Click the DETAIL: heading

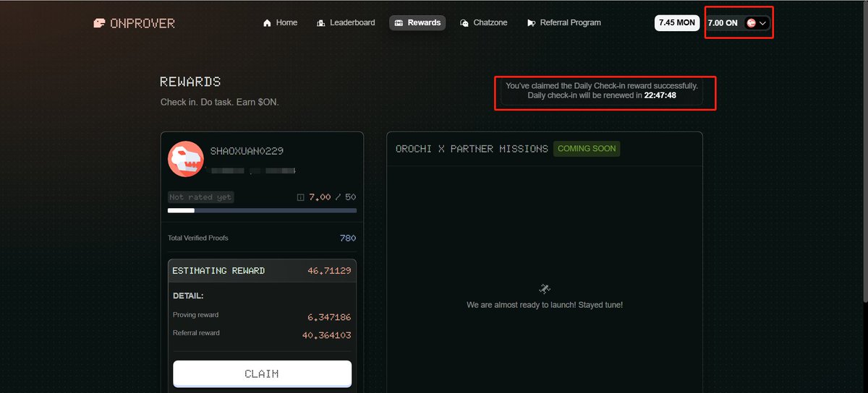pos(188,295)
